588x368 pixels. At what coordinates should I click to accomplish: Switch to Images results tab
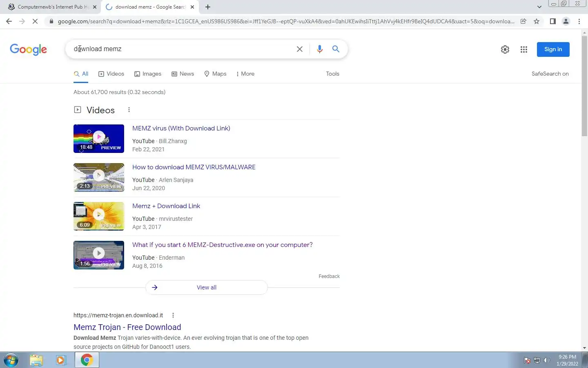pos(148,74)
